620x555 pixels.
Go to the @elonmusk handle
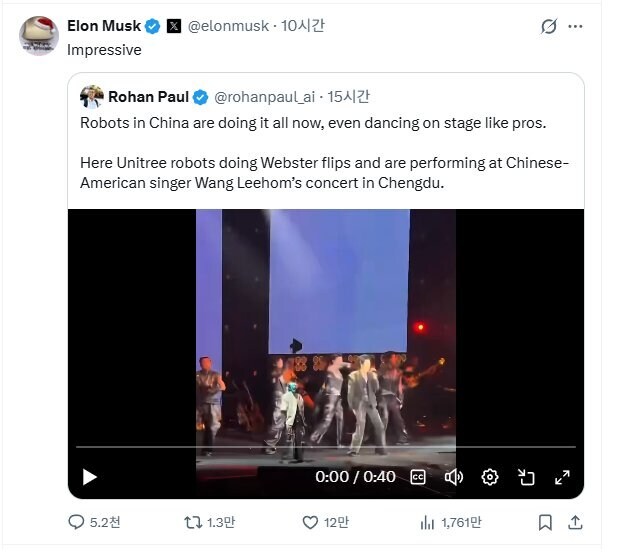pyautogui.click(x=230, y=26)
